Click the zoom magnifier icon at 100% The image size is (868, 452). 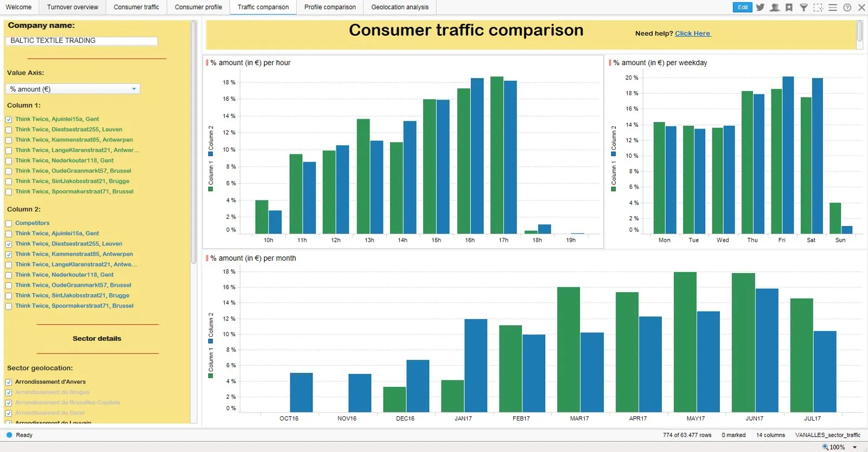(x=825, y=447)
